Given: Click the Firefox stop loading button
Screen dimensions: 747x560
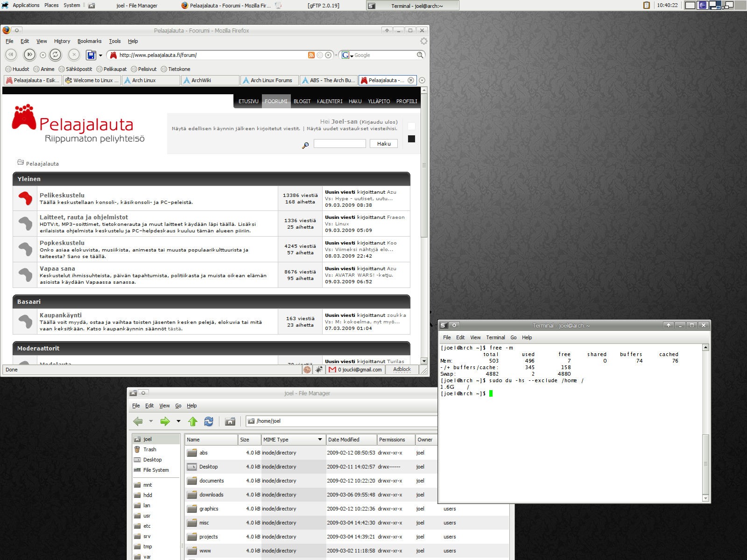Looking at the screenshot, I should 74,55.
